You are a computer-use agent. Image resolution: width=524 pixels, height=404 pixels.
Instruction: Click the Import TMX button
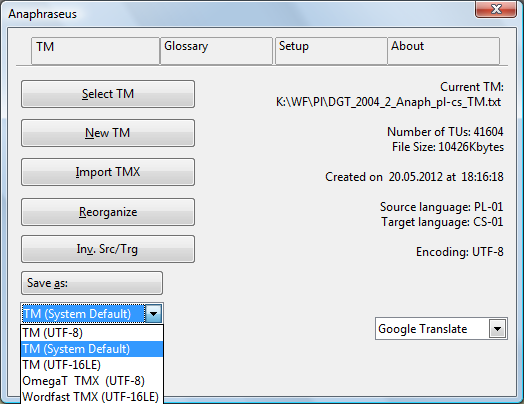(x=108, y=172)
